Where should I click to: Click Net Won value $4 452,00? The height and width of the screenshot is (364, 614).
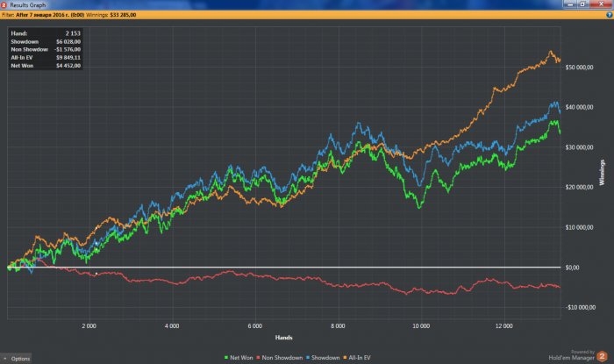68,66
